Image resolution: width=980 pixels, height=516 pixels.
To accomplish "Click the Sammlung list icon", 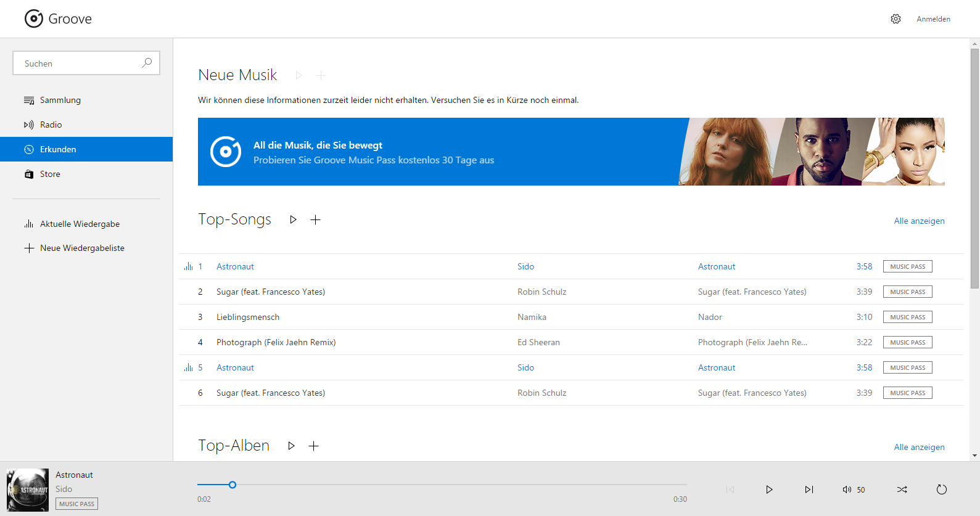I will point(29,100).
